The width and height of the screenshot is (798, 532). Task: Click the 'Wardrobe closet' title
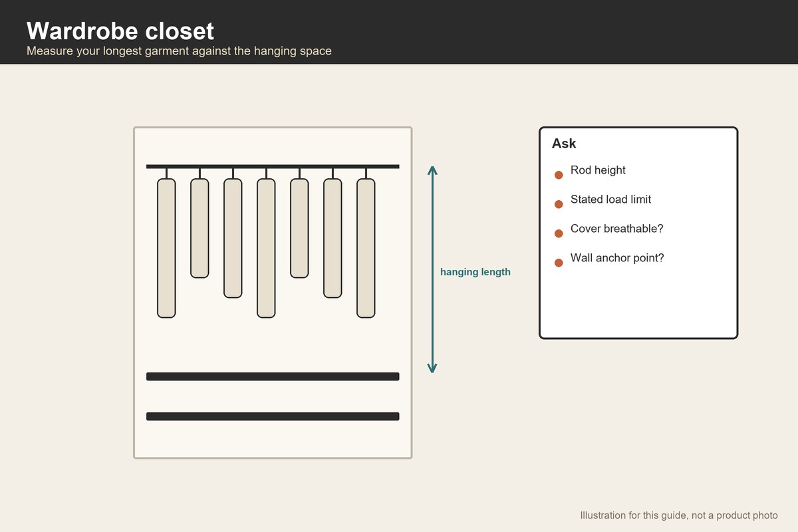[120, 31]
